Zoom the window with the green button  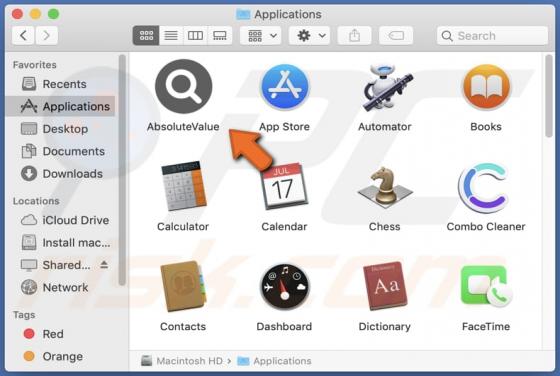tap(54, 14)
